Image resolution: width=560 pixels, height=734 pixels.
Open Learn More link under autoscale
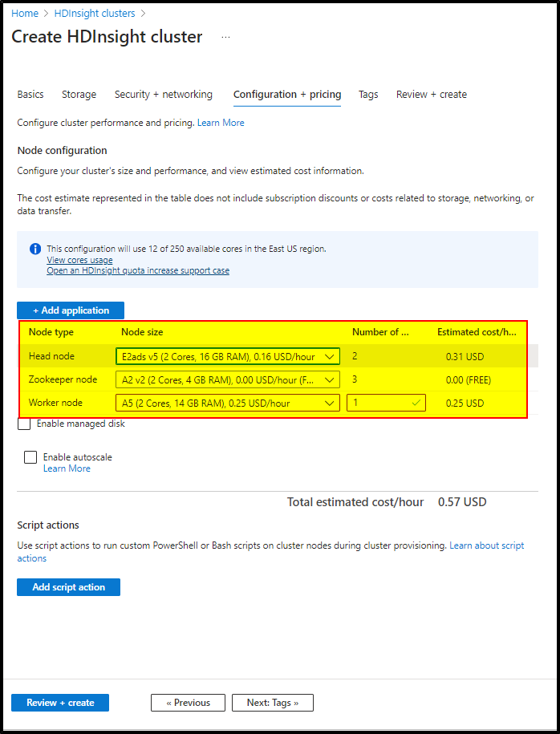[x=67, y=468]
